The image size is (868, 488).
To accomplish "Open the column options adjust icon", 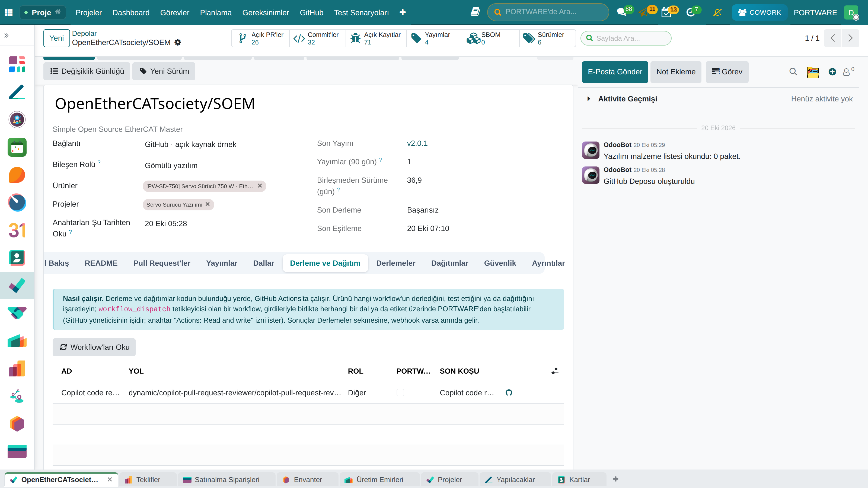I will [554, 371].
